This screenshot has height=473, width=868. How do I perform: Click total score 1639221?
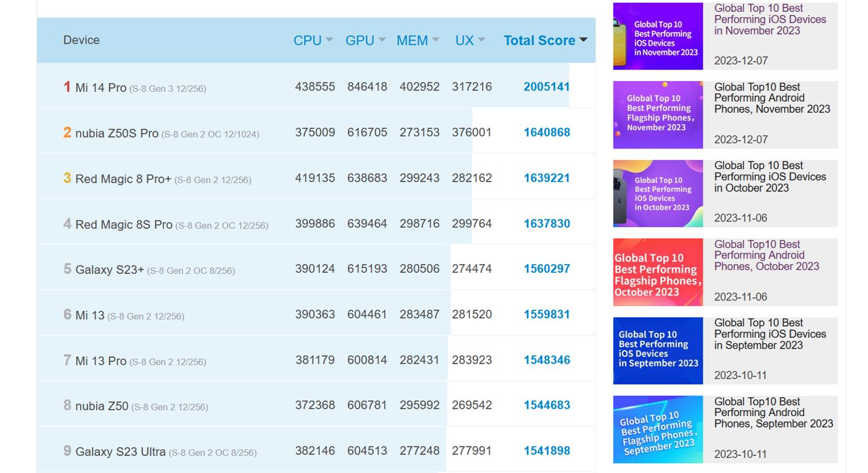(x=547, y=178)
